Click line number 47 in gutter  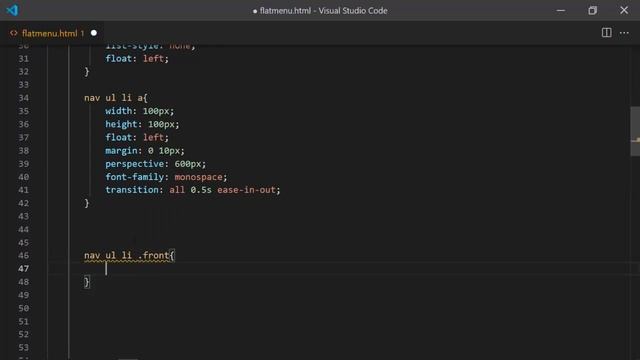pyautogui.click(x=24, y=269)
